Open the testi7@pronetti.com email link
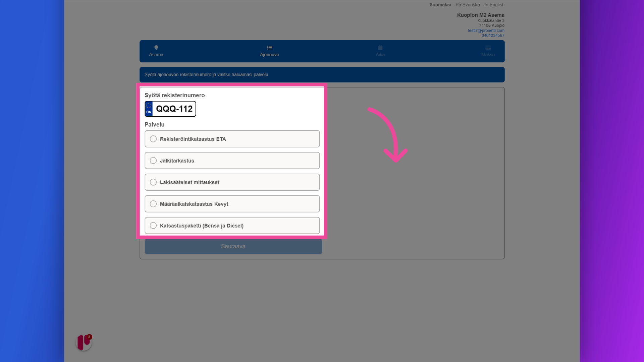 click(x=486, y=31)
